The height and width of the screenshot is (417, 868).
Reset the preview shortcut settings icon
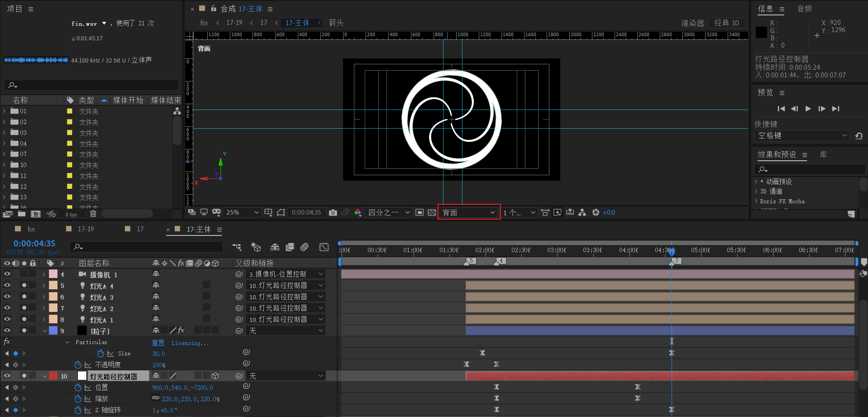coord(858,136)
